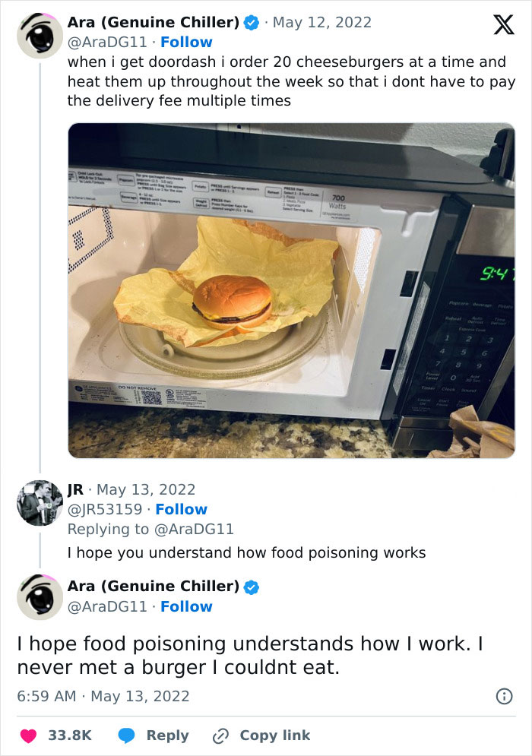Viewport: 532px width, 756px height.
Task: Open JR's May 13, 2022 date link
Action: click(145, 489)
